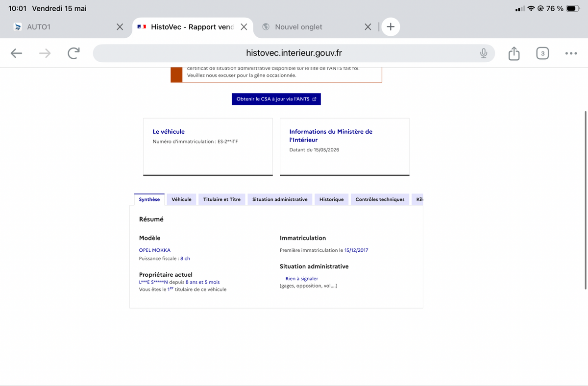
Task: Click the Datant du 15/05/2026 text
Action: 314,150
